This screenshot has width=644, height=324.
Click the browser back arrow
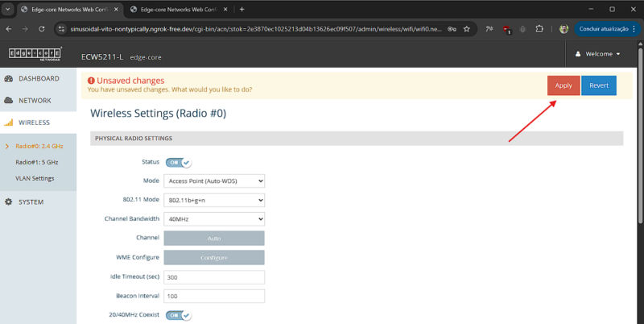[9, 29]
